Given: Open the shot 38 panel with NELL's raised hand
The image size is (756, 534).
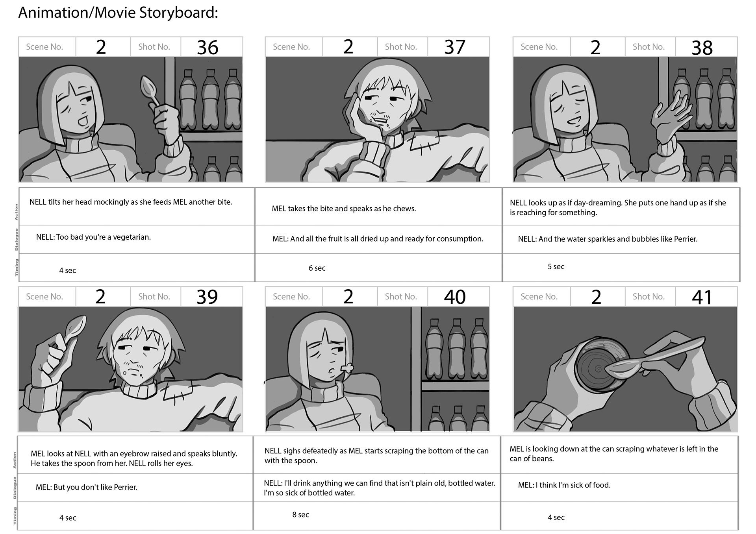Looking at the screenshot, I should click(x=625, y=119).
